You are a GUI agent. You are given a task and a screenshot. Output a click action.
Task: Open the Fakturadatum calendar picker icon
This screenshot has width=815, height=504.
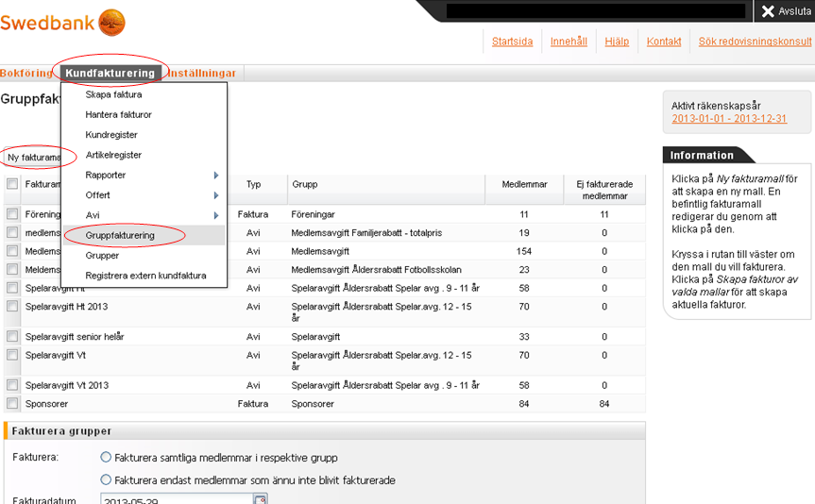click(x=261, y=500)
